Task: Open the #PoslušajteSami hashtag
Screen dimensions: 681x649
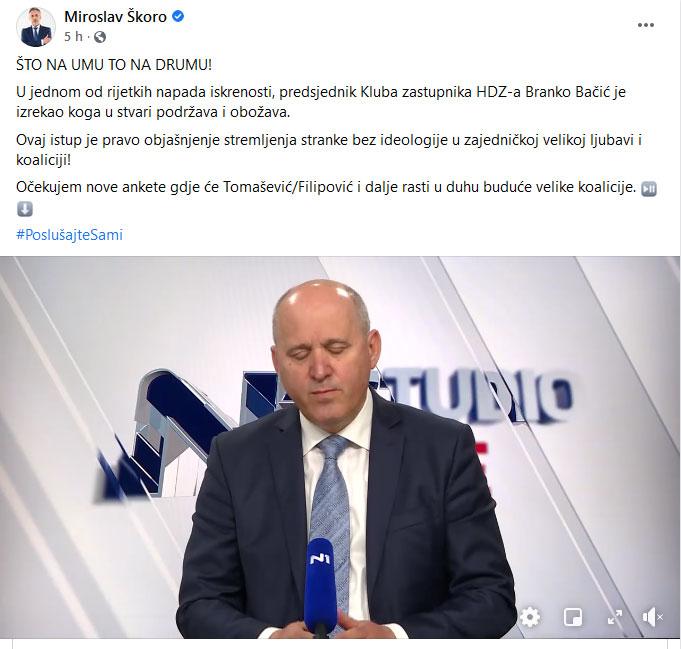Action: 69,235
